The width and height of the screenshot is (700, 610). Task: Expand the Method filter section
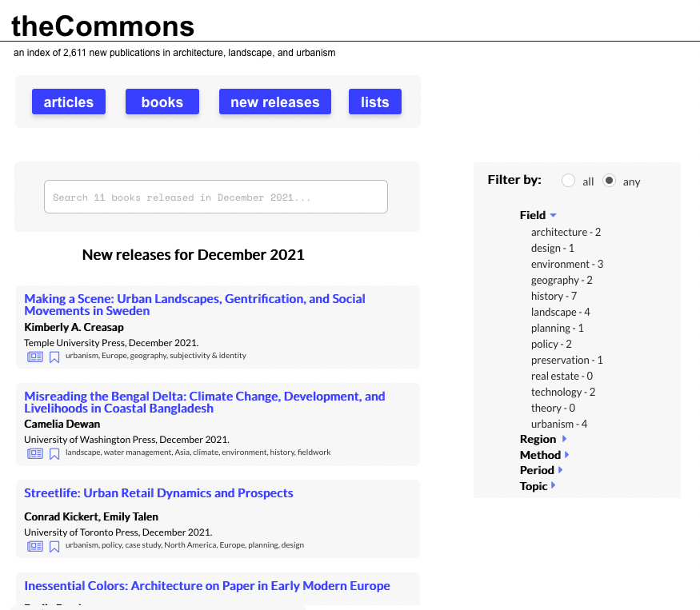tap(566, 455)
